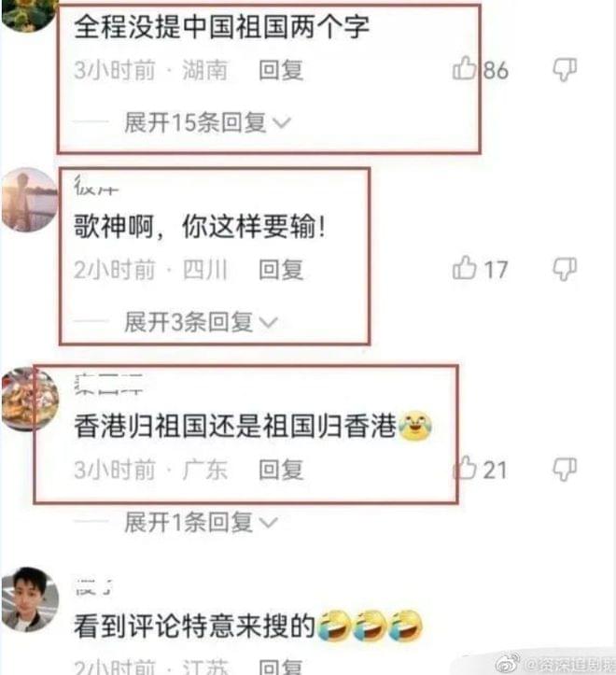Like the 香港归祖国 comment with 21 likes
This screenshot has height=675, width=616.
465,468
